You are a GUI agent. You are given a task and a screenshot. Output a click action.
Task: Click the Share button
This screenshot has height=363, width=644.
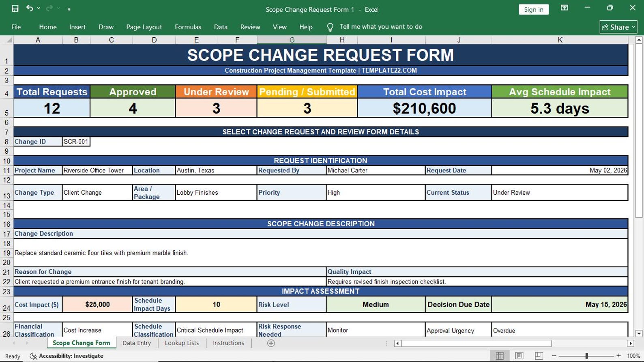click(618, 27)
